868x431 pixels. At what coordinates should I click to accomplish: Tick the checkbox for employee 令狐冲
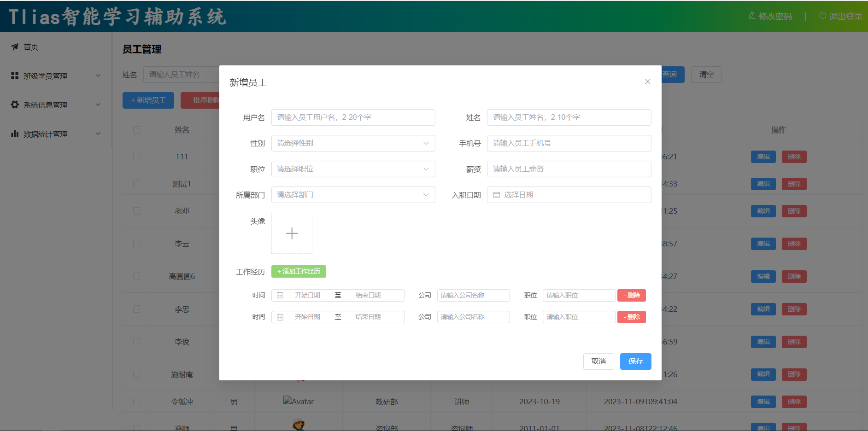pos(136,402)
